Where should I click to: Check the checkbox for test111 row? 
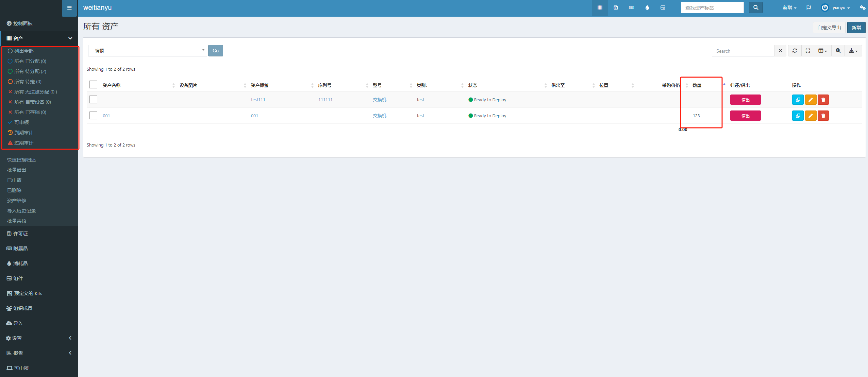93,99
